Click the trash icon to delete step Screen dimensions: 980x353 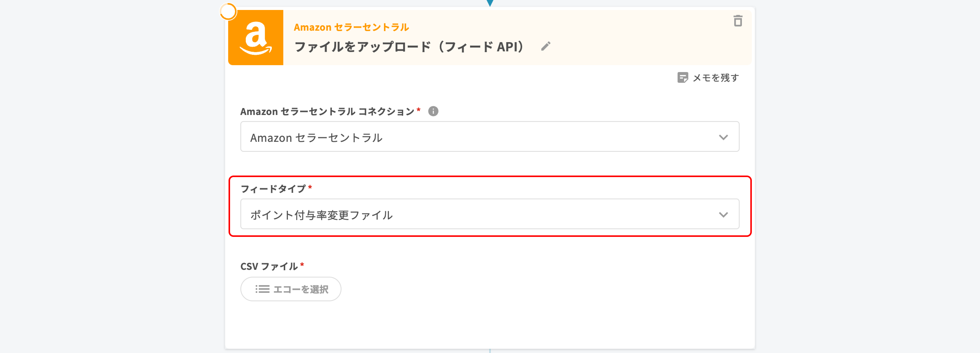(738, 21)
